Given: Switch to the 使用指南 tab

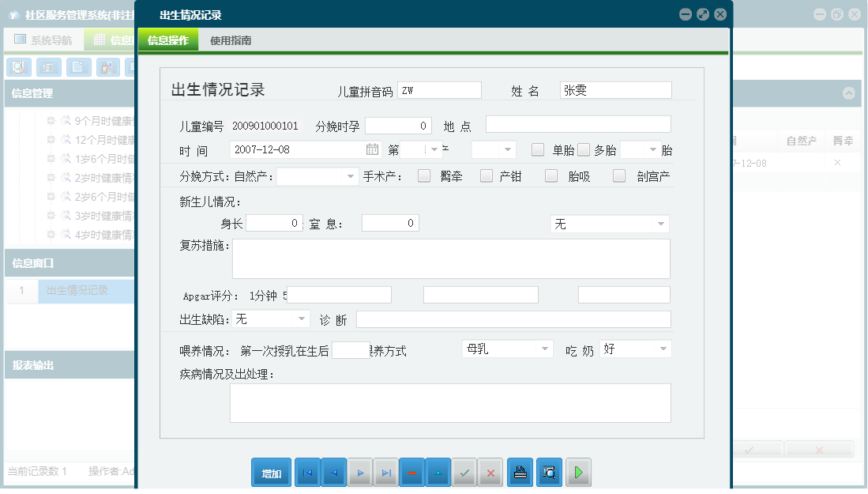Looking at the screenshot, I should 231,40.
